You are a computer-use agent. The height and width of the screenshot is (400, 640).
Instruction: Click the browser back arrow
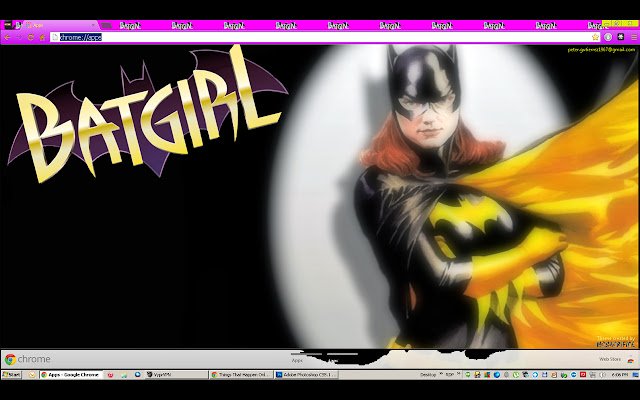pyautogui.click(x=7, y=37)
